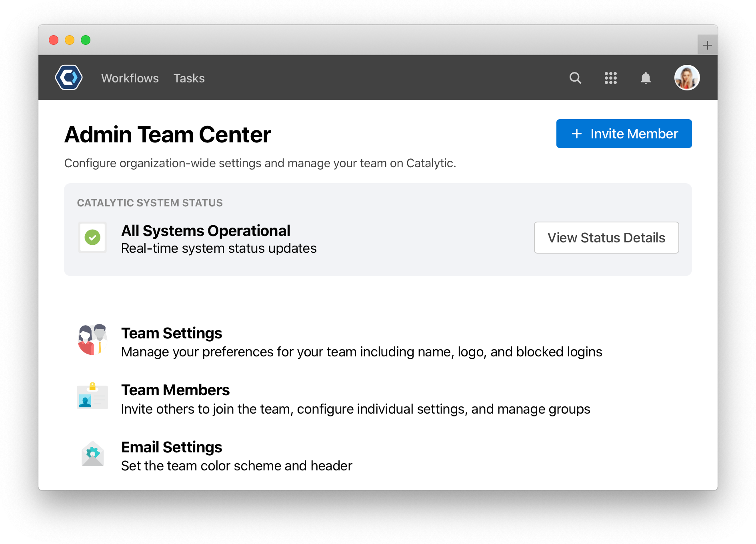
Task: Open the Email Settings link
Action: 172,447
